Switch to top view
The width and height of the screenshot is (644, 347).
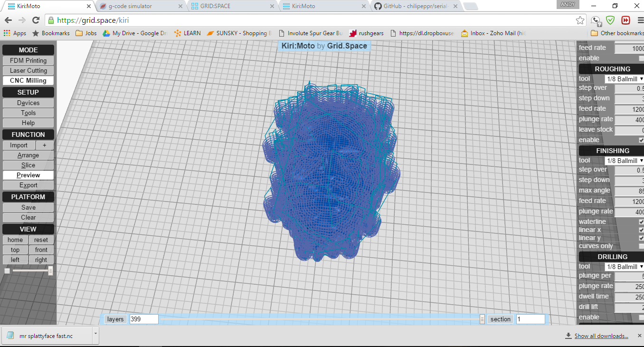click(15, 250)
